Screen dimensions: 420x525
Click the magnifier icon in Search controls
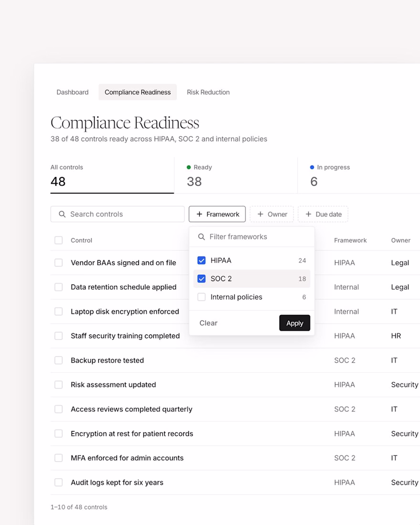pos(62,214)
